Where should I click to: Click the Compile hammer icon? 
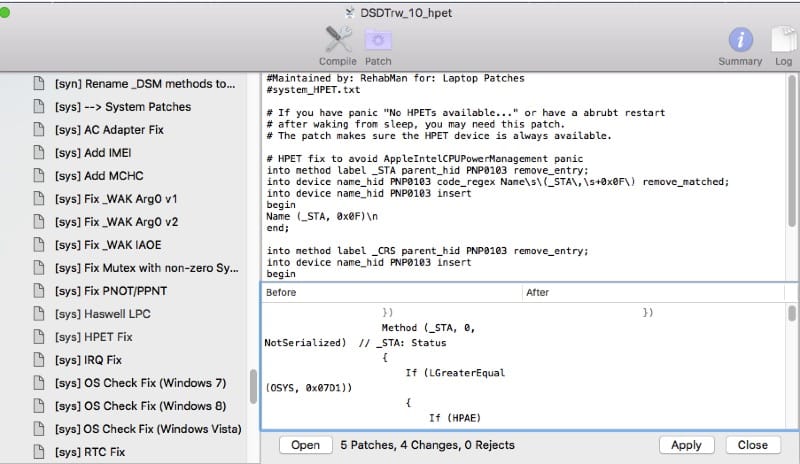click(x=337, y=40)
